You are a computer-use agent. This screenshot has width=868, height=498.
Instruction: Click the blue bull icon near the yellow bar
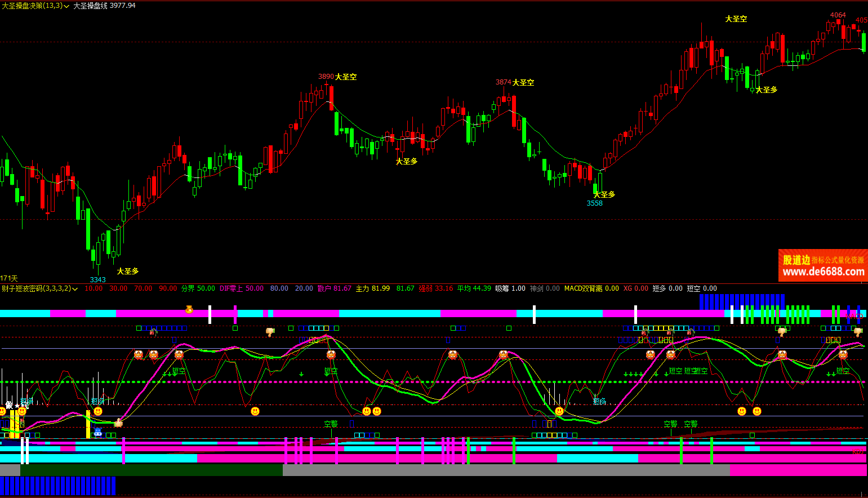98,432
